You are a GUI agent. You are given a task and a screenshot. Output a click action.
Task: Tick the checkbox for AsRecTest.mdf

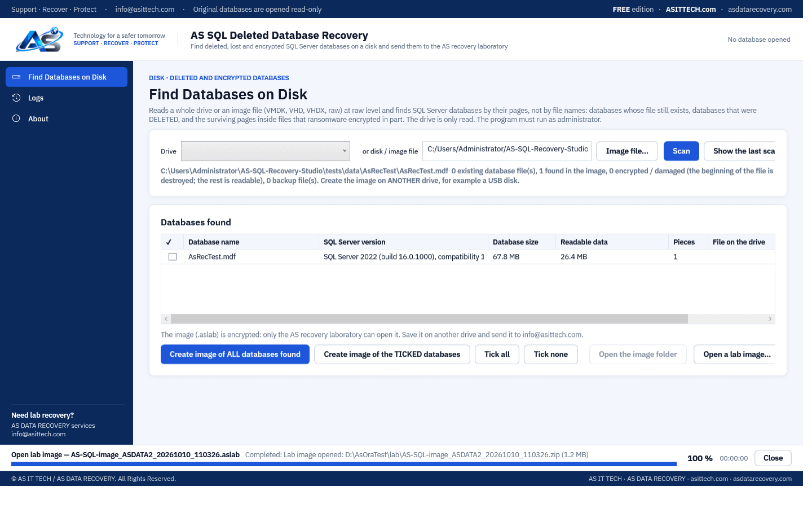click(173, 257)
